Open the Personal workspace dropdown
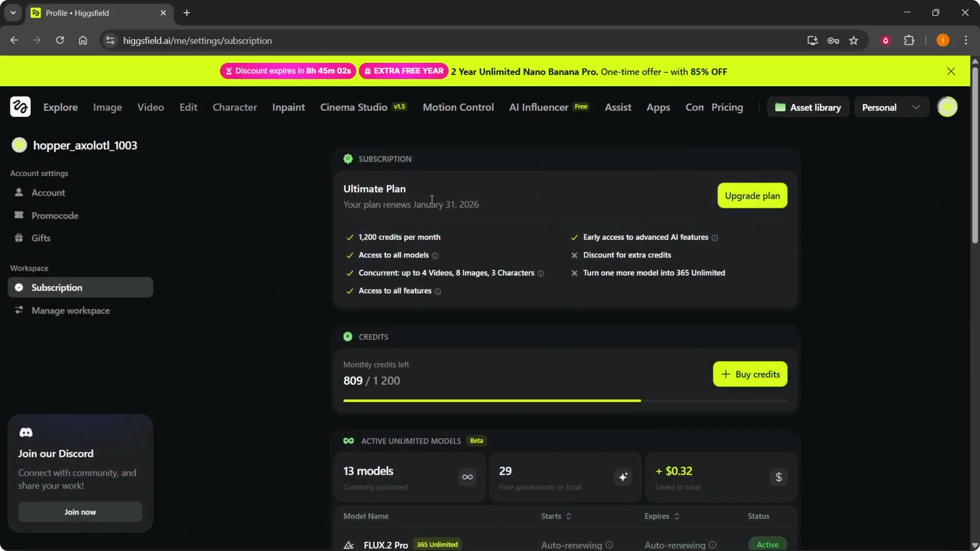Screen dimensions: 980x551 pyautogui.click(x=891, y=107)
